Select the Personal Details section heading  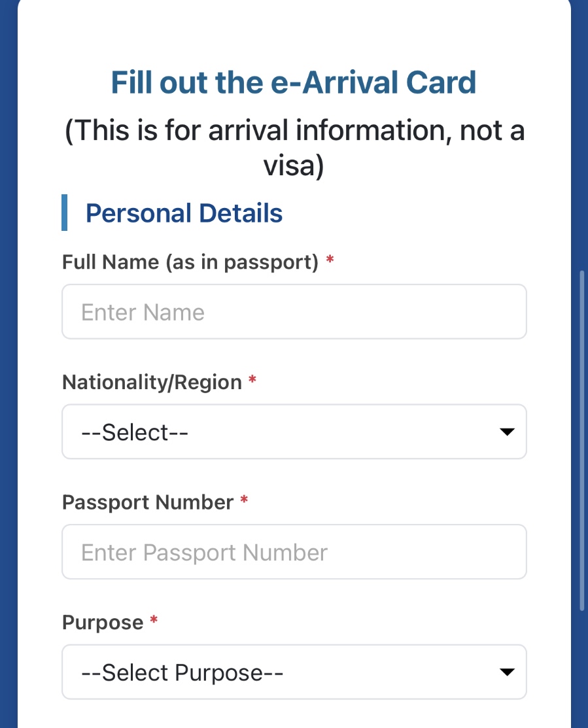pos(184,213)
